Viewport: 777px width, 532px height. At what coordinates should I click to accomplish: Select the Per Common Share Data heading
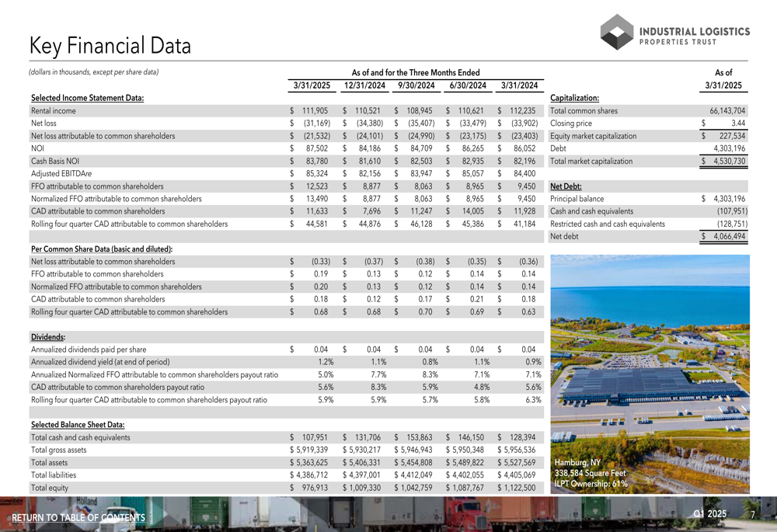[x=102, y=249]
